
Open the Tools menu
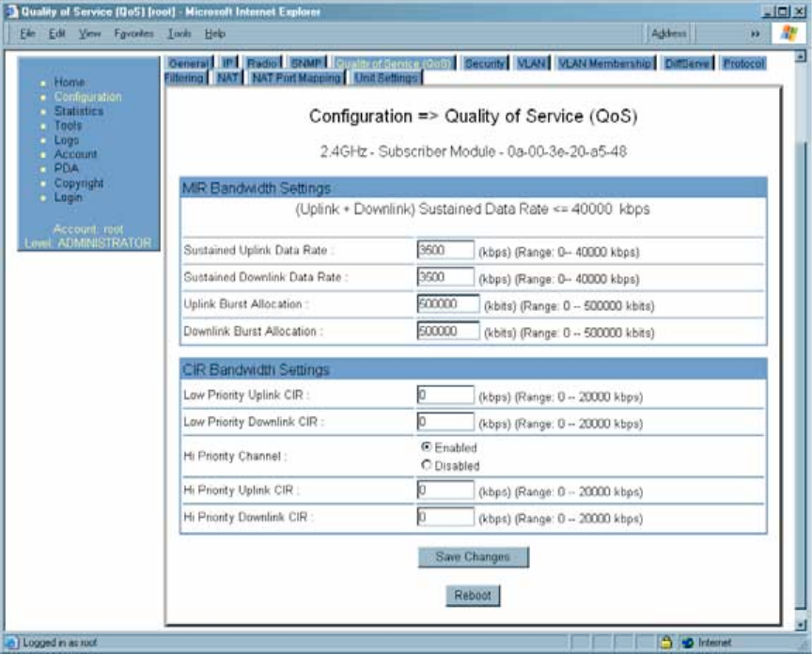coord(179,33)
